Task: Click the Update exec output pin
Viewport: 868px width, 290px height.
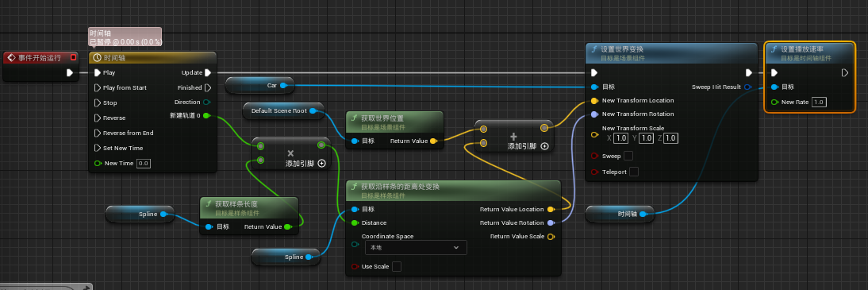Action: coord(208,72)
